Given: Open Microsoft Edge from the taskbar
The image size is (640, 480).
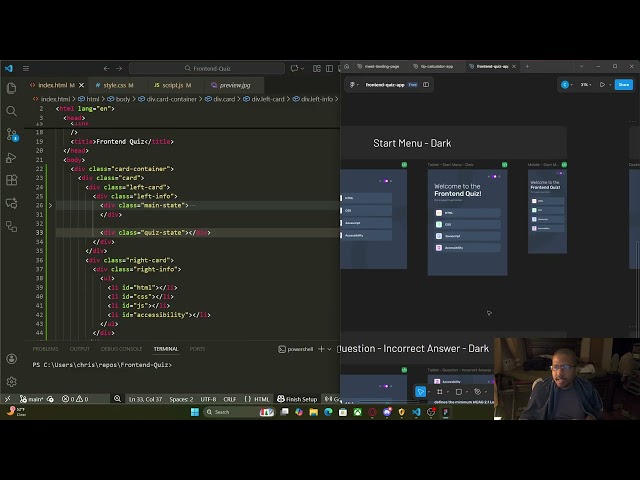Looking at the screenshot, I should pyautogui.click(x=328, y=412).
